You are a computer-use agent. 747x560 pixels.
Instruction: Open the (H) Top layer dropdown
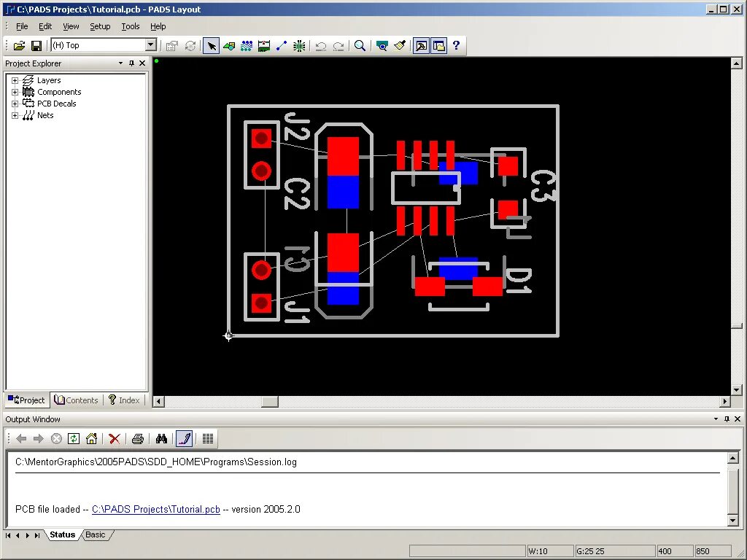[x=150, y=45]
